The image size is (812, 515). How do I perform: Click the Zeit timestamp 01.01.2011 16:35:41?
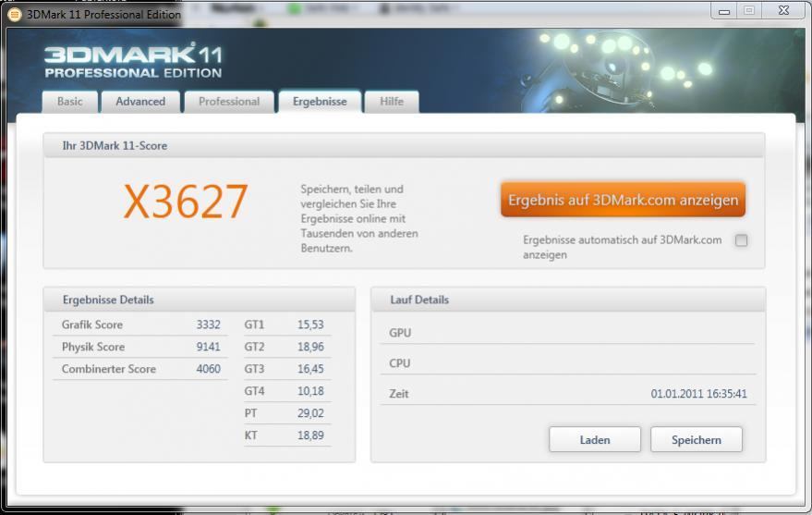click(x=698, y=394)
